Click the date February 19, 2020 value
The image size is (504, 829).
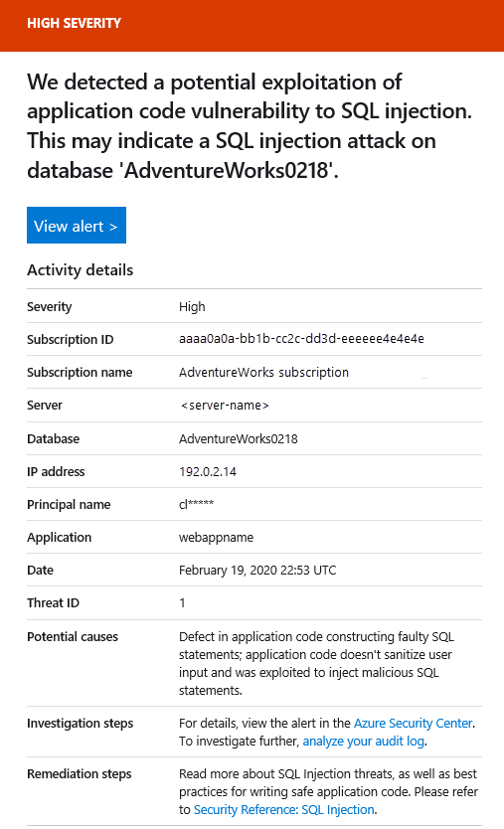point(257,570)
